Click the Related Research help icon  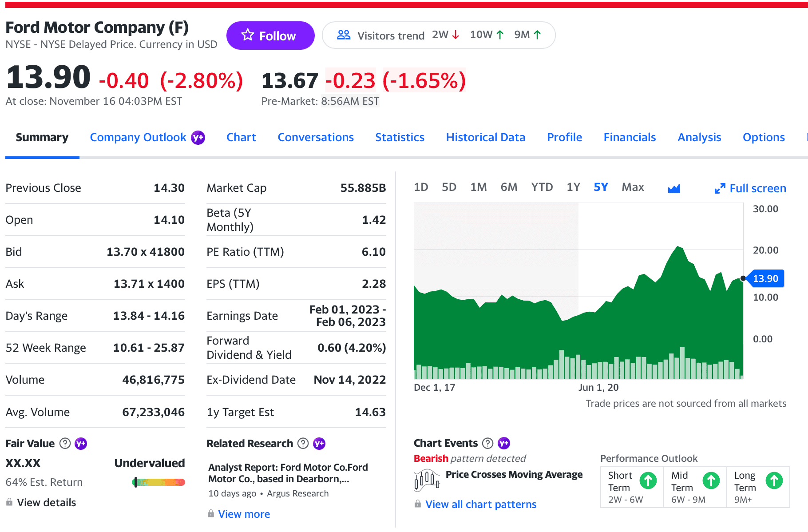pyautogui.click(x=303, y=443)
